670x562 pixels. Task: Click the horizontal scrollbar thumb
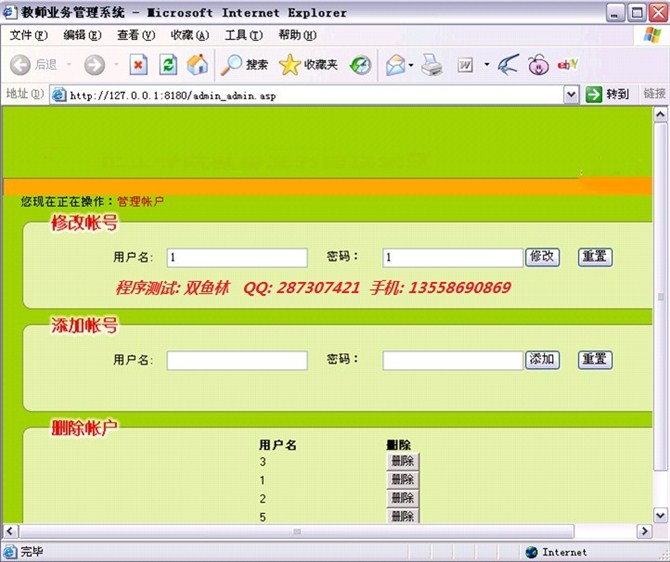point(297,531)
